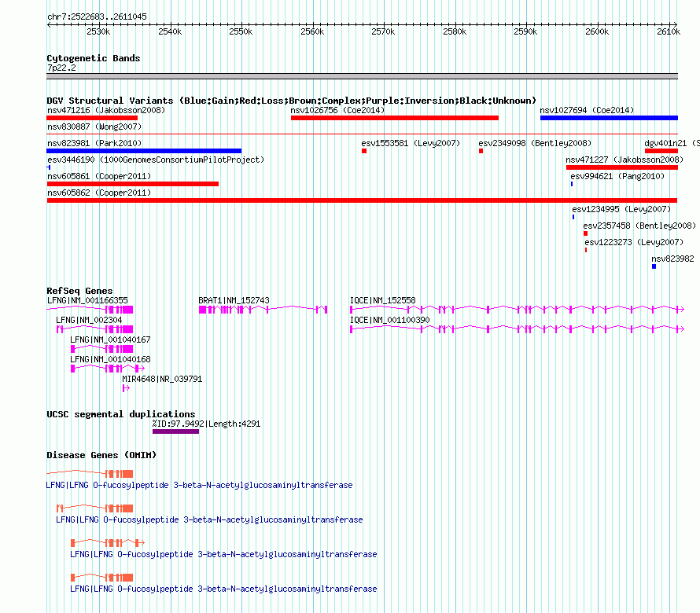Click the UCSC segmental duplications heading

(x=121, y=414)
